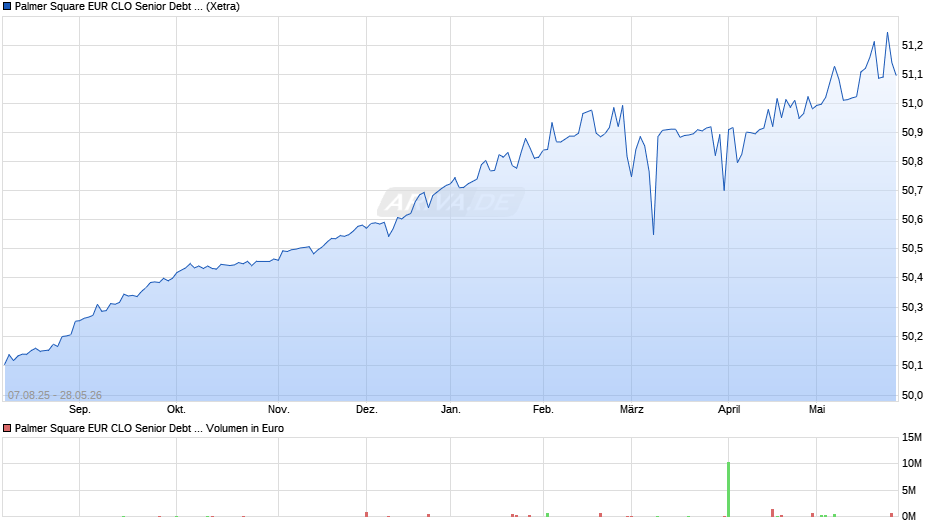Click the 15M volume axis label
Viewport: 940px width, 526px height.
912,438
